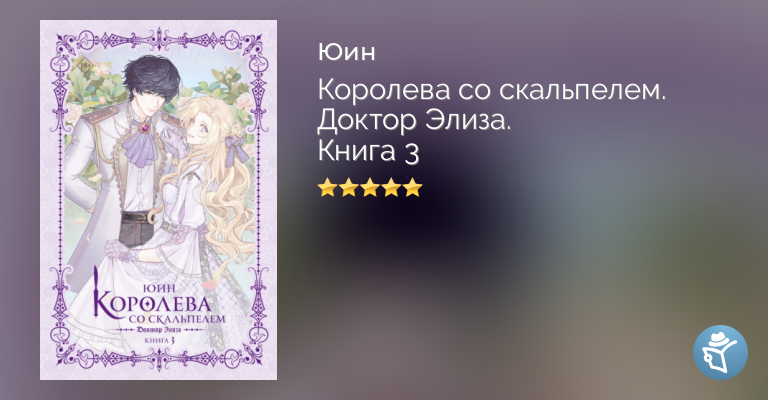
Task: Select the Доктор Элиза title line
Action: pyautogui.click(x=414, y=121)
